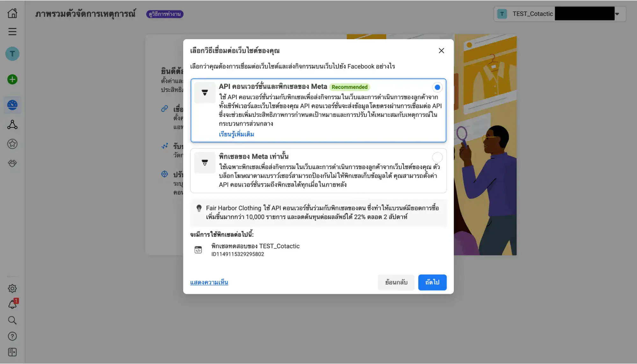Click the green plus to connect data source

coord(12,79)
